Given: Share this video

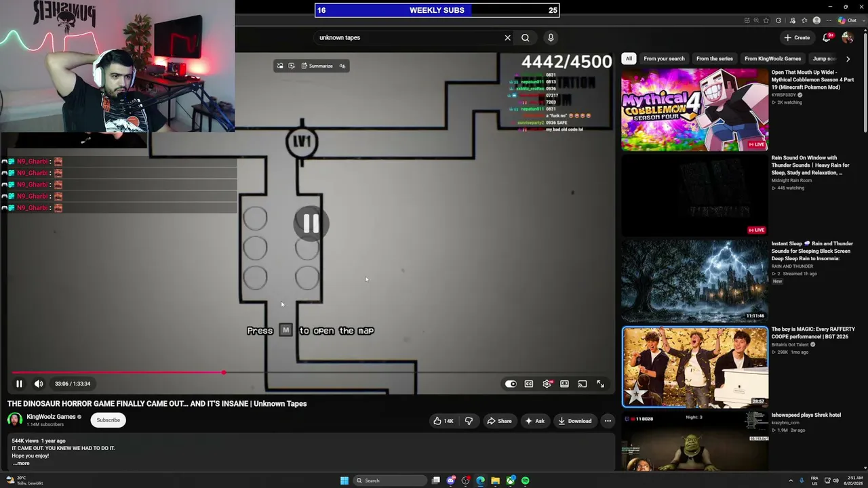Looking at the screenshot, I should [x=499, y=421].
